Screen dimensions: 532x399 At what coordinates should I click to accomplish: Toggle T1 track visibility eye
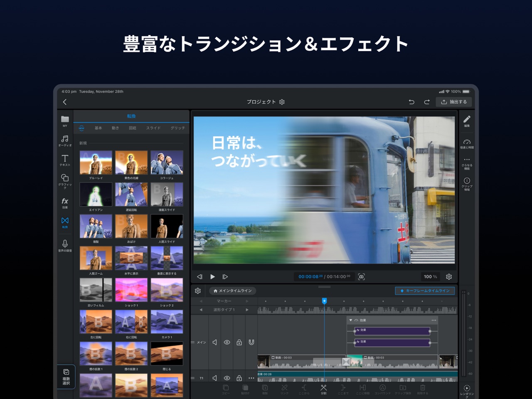(x=227, y=378)
